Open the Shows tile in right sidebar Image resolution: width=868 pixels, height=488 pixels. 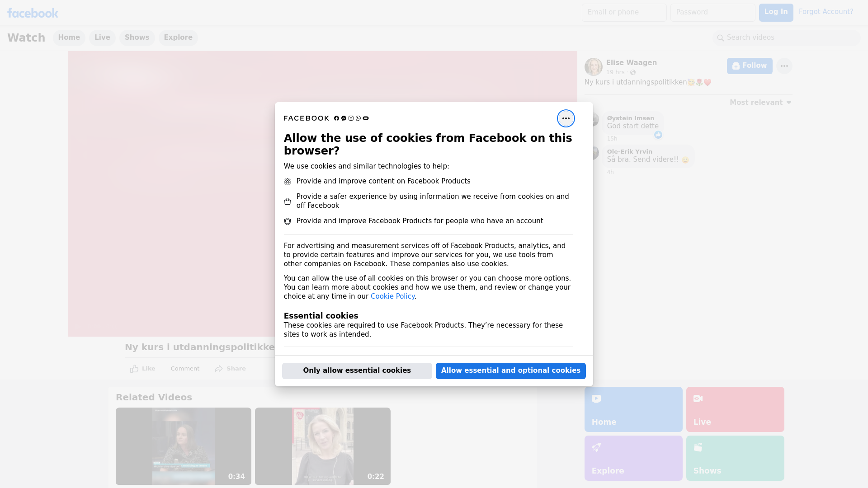[735, 458]
